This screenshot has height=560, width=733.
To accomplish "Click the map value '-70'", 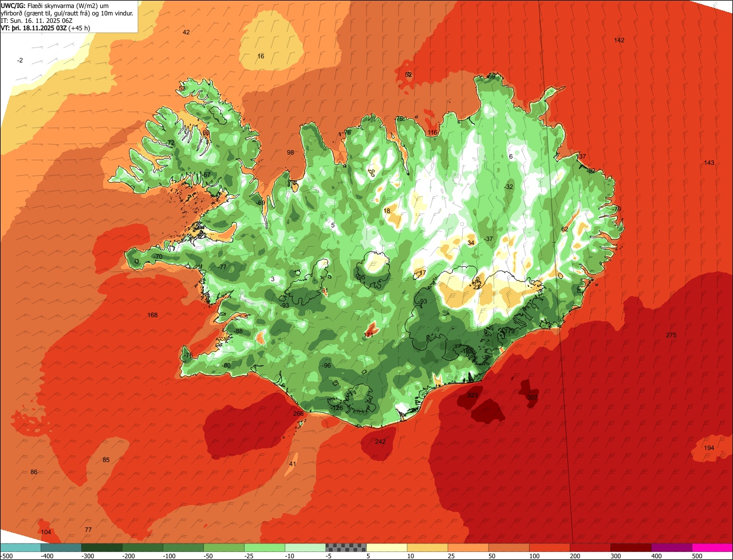I will pos(158,257).
